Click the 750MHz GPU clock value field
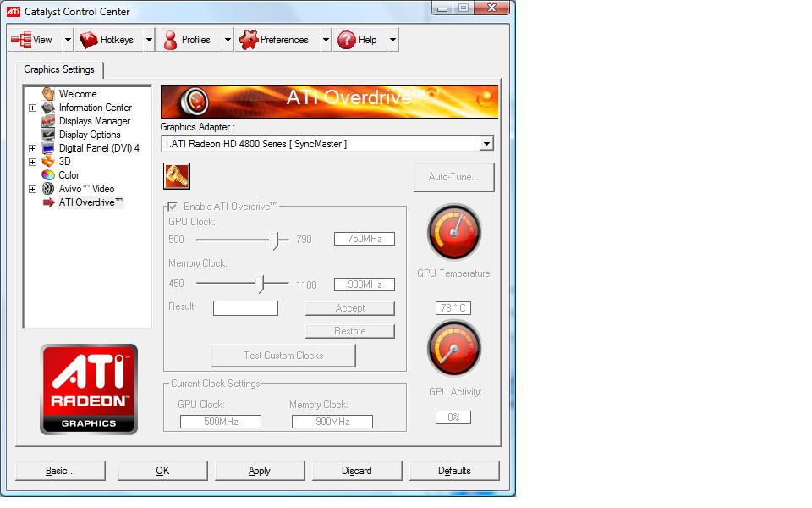812x508 pixels. [365, 239]
